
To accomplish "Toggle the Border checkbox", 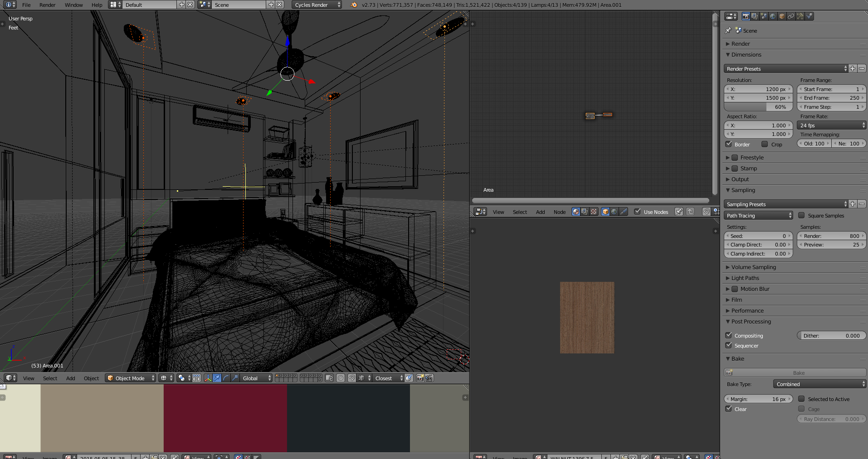I will [729, 144].
